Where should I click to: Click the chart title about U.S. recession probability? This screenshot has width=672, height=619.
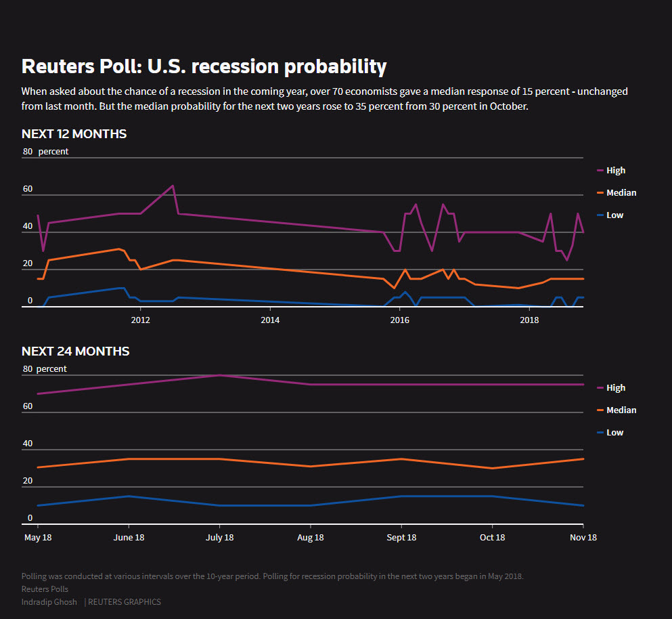click(x=204, y=66)
